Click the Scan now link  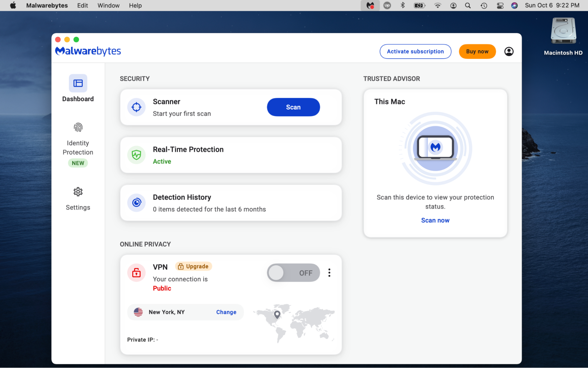[435, 220]
